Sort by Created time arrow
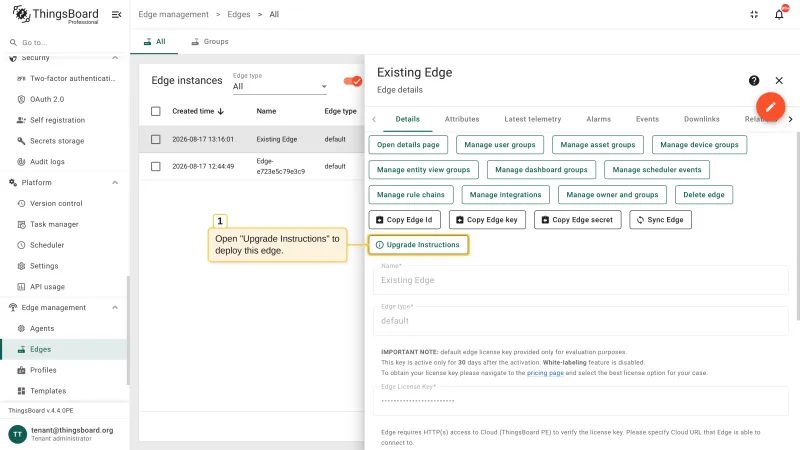The height and width of the screenshot is (450, 800). (x=220, y=111)
